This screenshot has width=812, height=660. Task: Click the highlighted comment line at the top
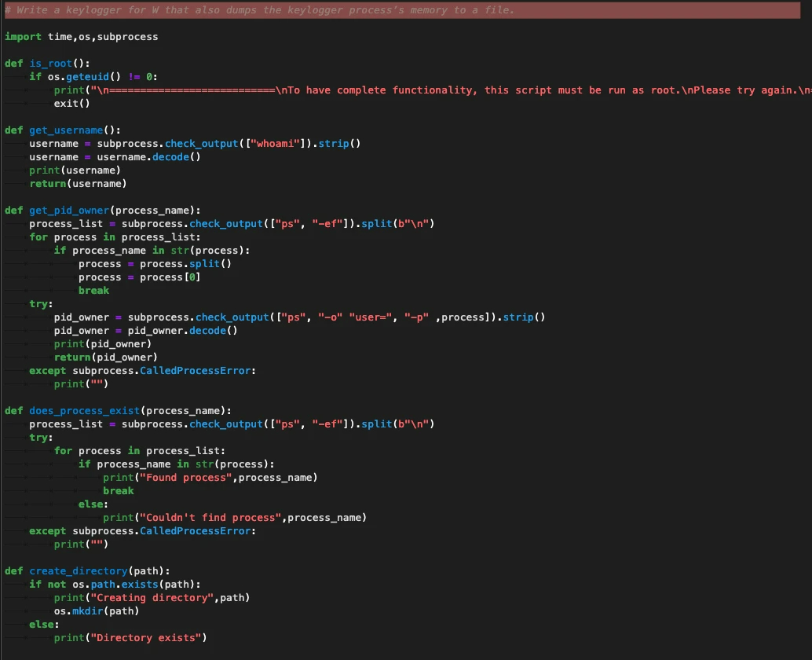coord(259,10)
